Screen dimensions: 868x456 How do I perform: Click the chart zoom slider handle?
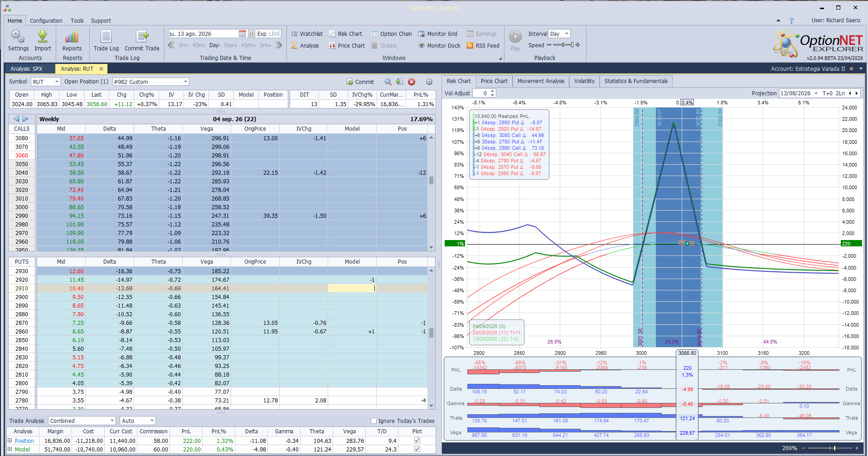click(x=834, y=448)
